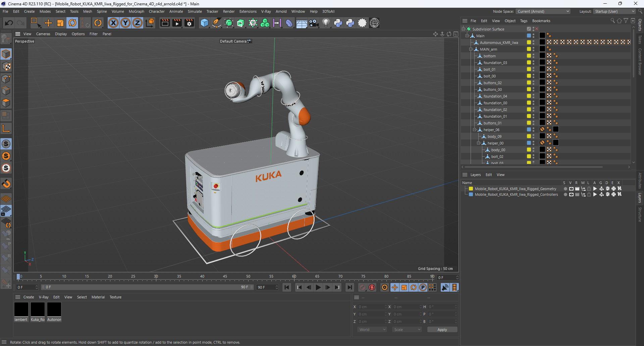Click yellow color swatch of Geometry layer
Screen dimensions: 644x346
pyautogui.click(x=471, y=189)
